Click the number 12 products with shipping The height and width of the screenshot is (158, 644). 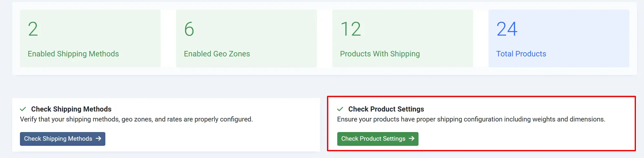(351, 29)
